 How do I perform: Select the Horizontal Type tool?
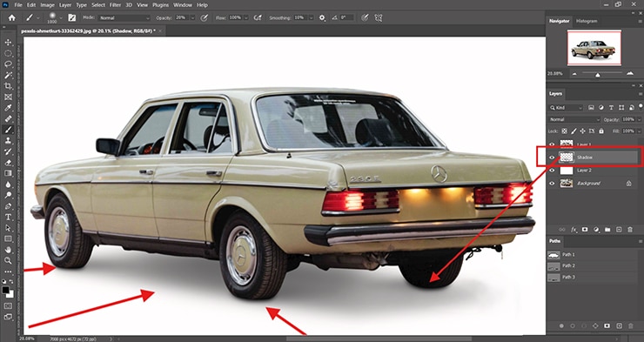(x=8, y=217)
